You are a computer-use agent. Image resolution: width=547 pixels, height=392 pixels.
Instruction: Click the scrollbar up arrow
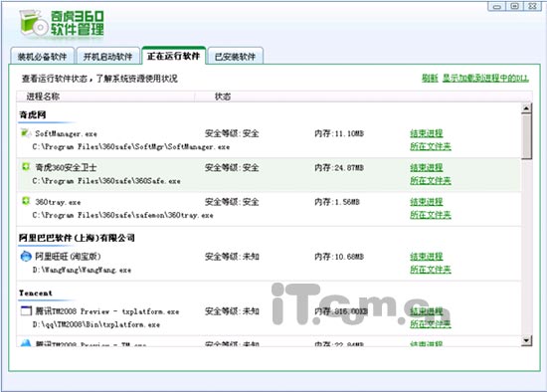[x=526, y=107]
